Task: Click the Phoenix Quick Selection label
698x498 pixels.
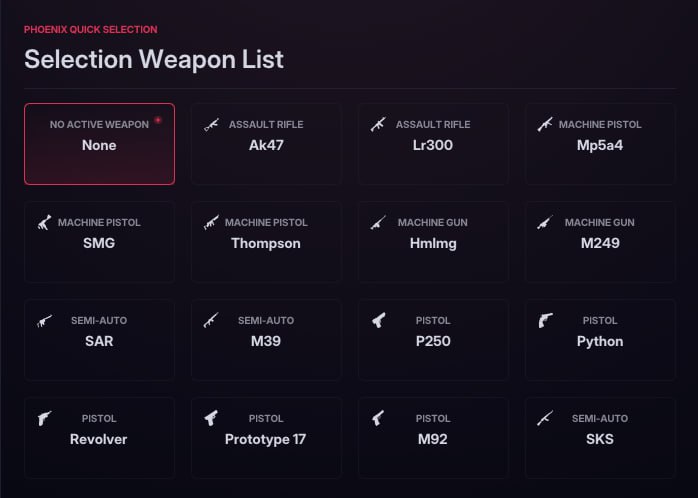Action: coord(90,30)
